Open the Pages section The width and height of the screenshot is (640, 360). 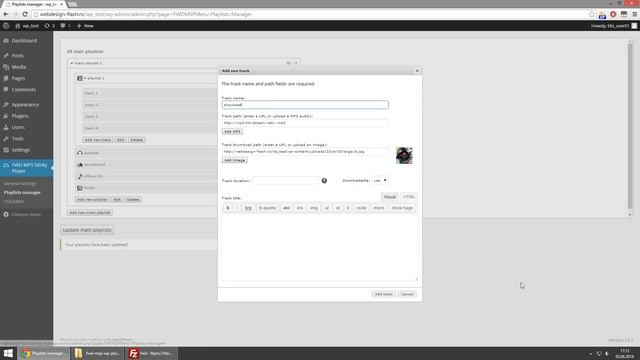click(18, 78)
